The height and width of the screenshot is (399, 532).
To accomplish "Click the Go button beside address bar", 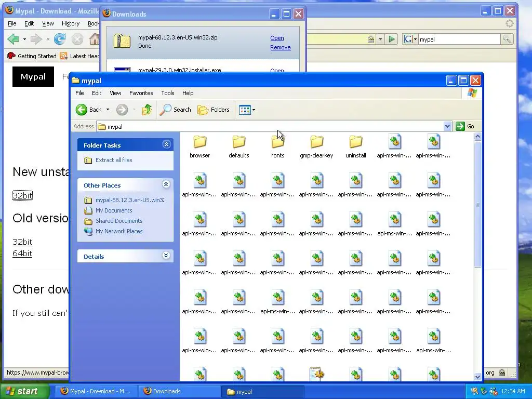I will click(465, 126).
